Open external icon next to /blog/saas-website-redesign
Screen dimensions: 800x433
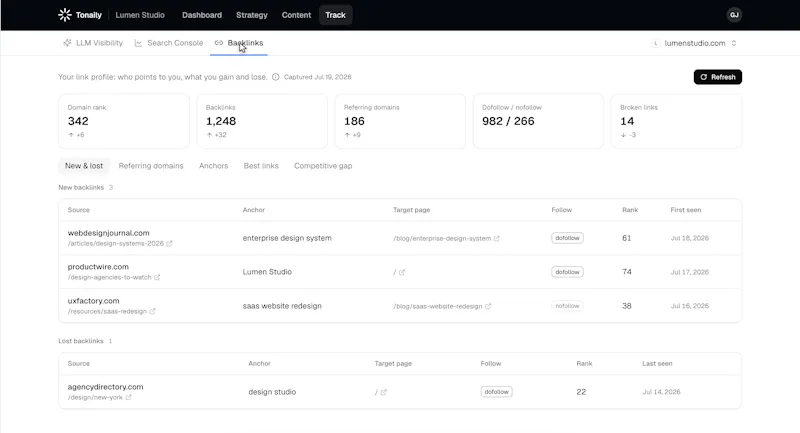pyautogui.click(x=488, y=307)
